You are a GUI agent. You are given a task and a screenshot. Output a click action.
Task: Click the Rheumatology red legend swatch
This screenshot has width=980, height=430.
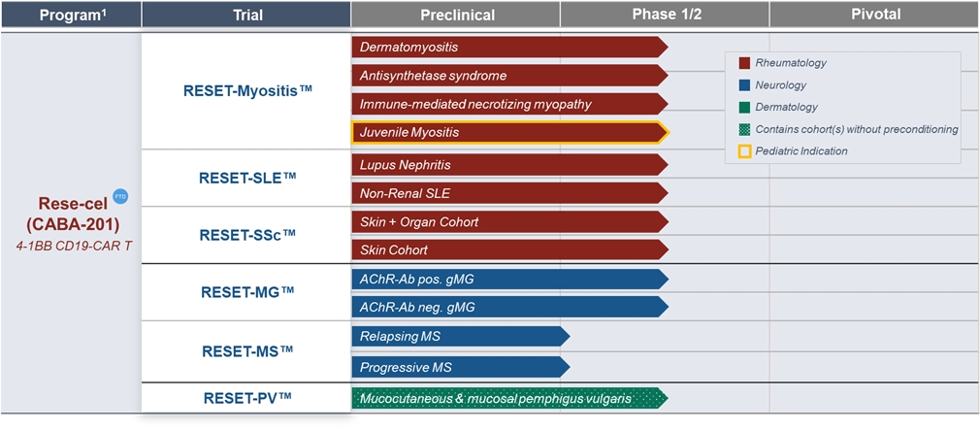pos(744,63)
